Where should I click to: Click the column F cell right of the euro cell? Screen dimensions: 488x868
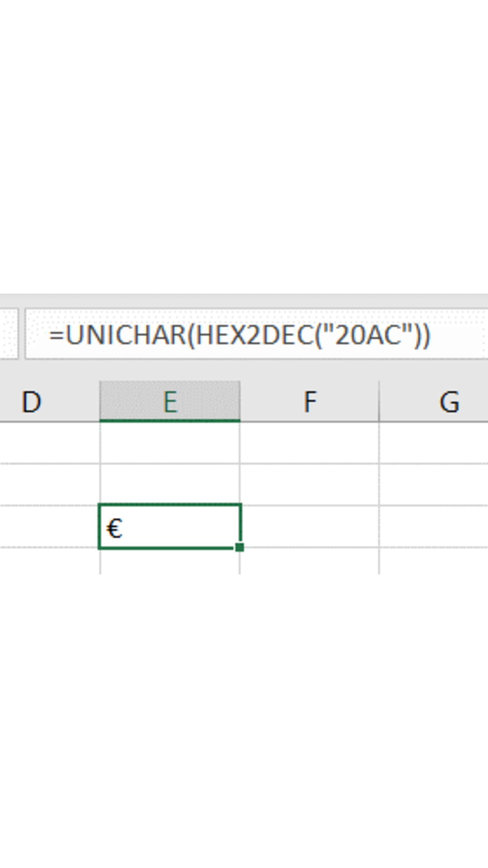[x=310, y=526]
